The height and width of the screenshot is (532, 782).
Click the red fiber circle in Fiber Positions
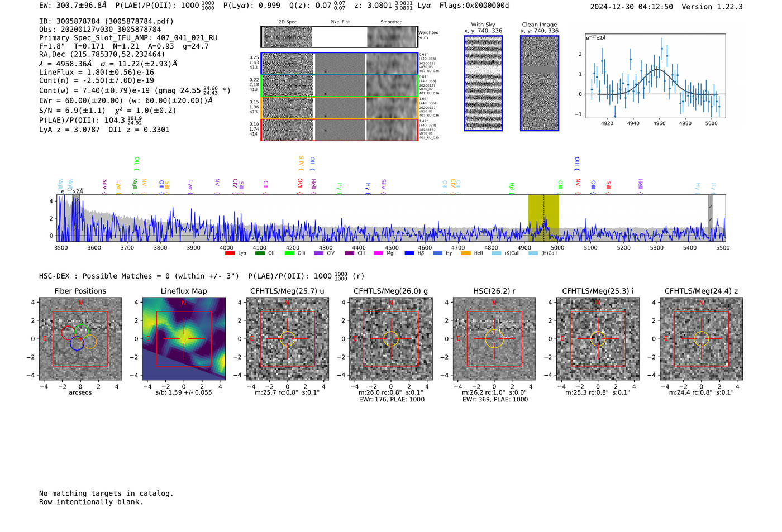click(x=68, y=333)
